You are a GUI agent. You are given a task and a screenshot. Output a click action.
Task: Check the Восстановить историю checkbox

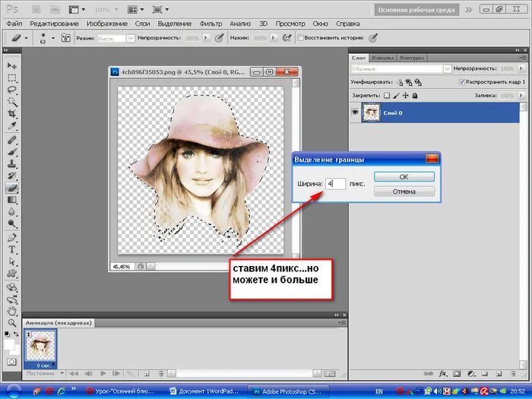[300, 38]
